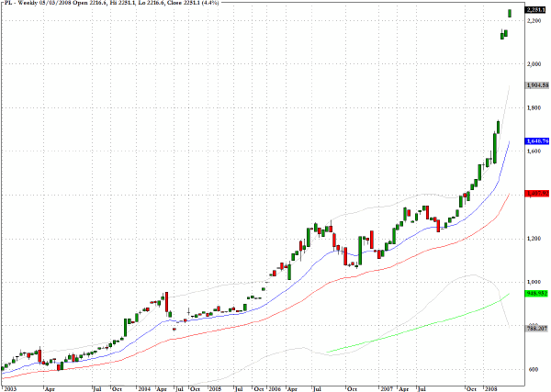Click the 2007 year label on time axis
This screenshot has height=392, width=551.
tap(387, 389)
